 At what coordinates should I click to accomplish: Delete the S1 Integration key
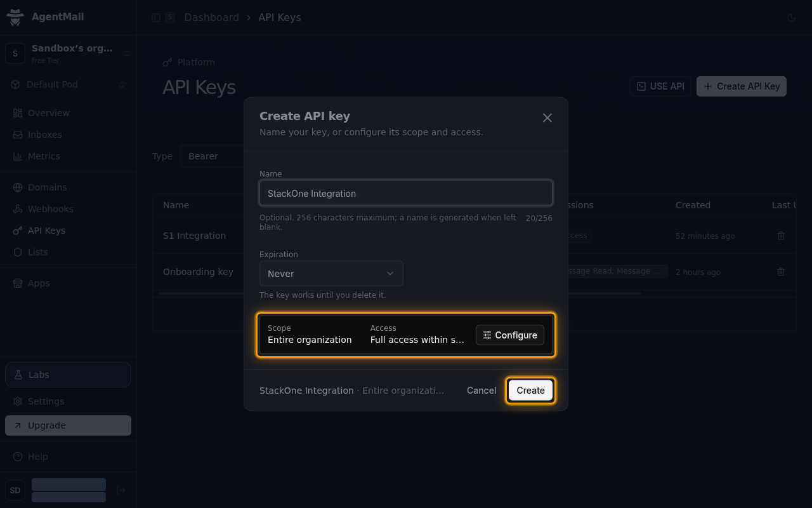coord(781,236)
